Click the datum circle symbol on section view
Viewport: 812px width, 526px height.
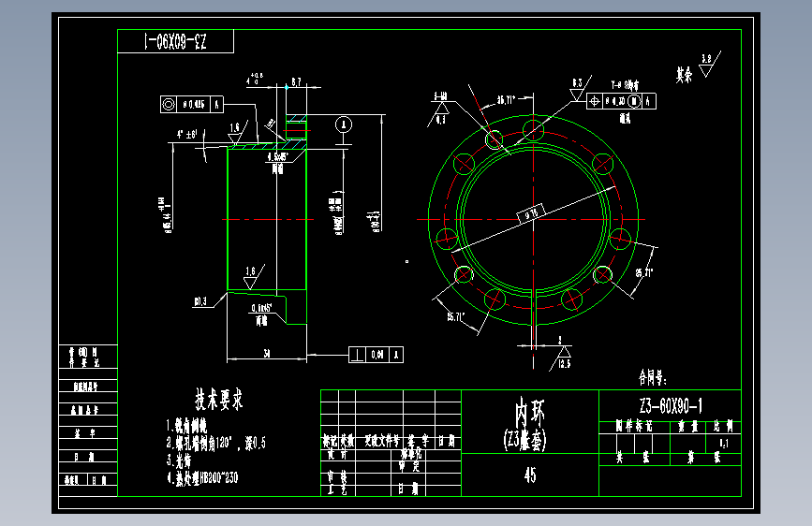344,124
